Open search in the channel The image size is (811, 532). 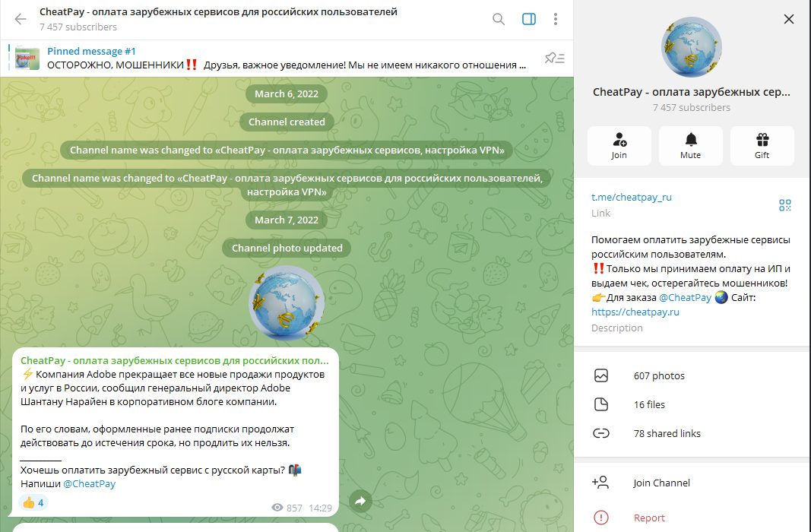pyautogui.click(x=499, y=19)
